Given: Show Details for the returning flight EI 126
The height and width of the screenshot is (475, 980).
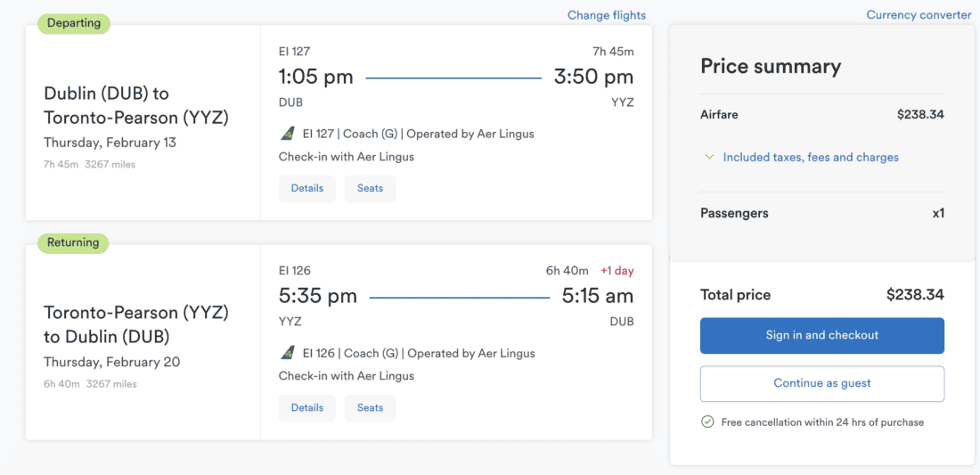Looking at the screenshot, I should (x=307, y=408).
